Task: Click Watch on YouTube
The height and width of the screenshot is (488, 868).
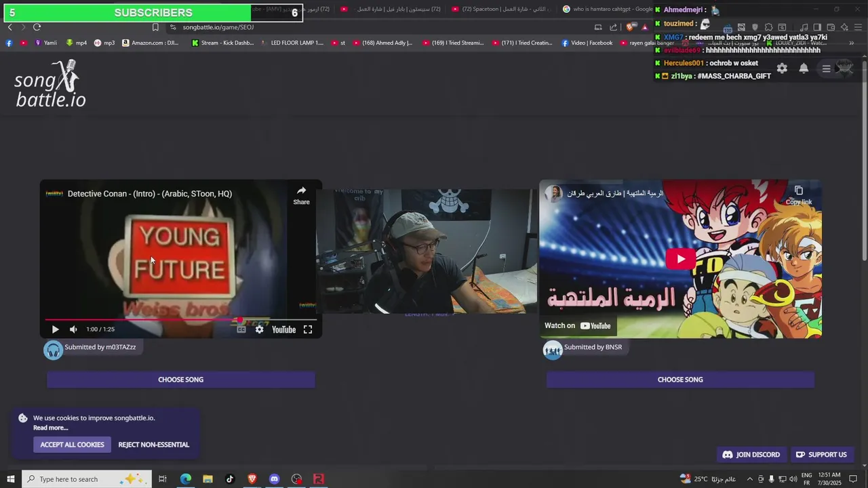Action: [578, 326]
